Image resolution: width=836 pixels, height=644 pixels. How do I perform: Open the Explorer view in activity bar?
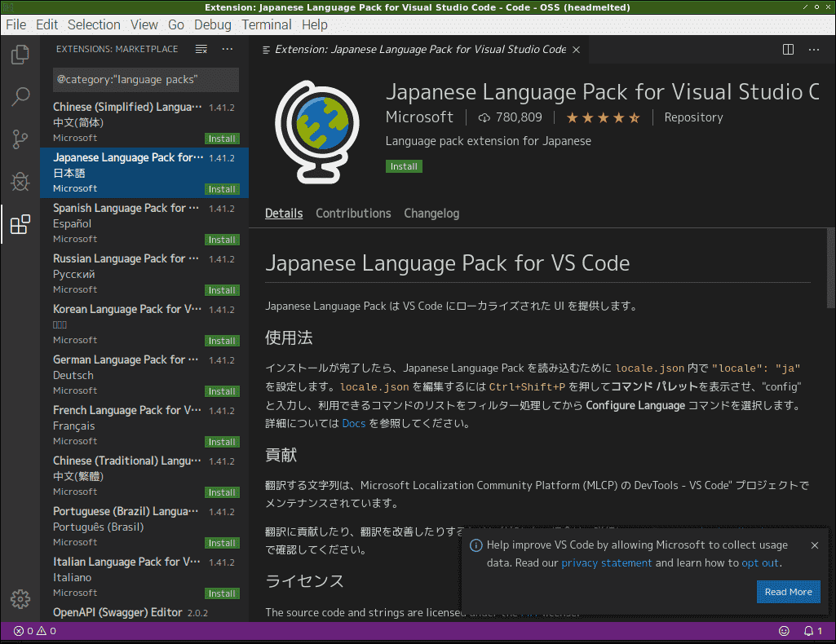[x=20, y=55]
